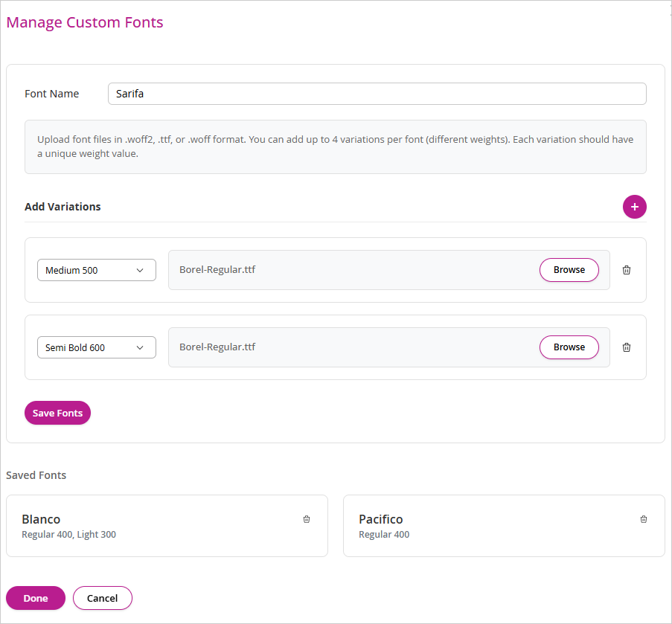Select the Pacifico saved font card

(503, 525)
